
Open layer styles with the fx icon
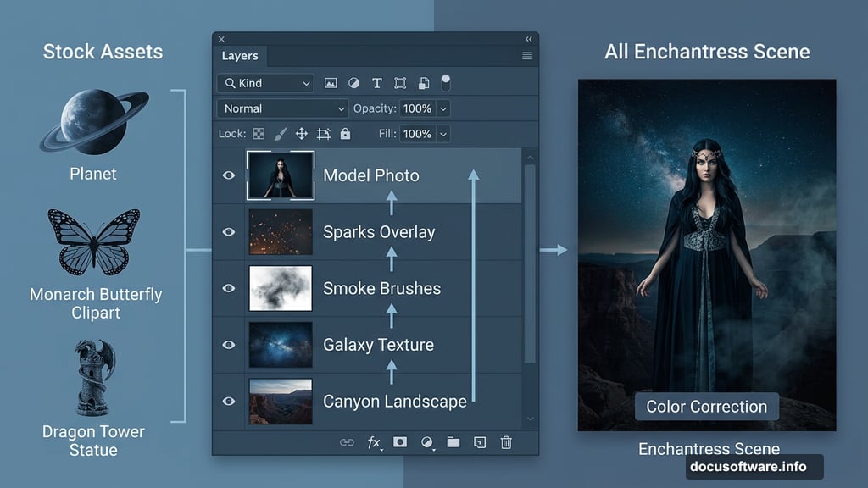click(x=373, y=442)
